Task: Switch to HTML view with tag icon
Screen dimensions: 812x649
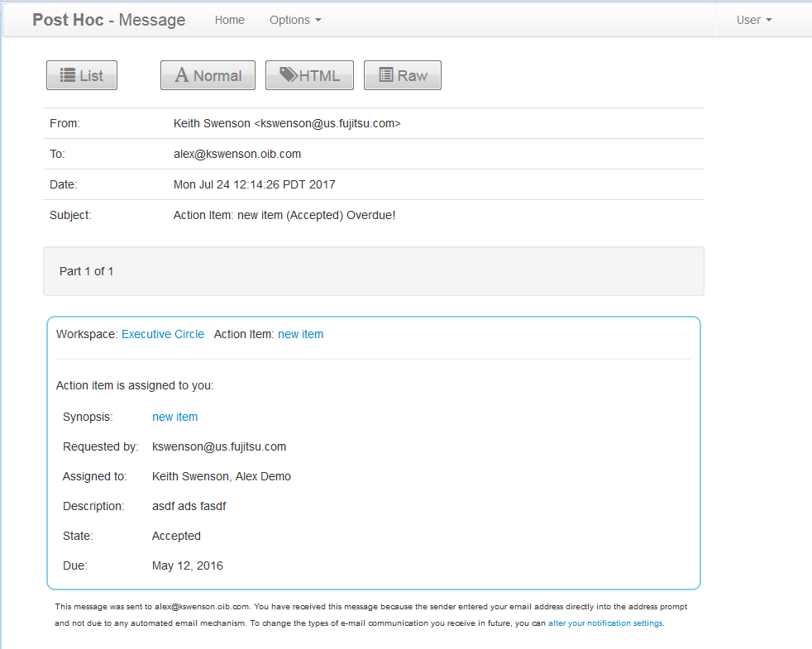Action: coord(309,75)
